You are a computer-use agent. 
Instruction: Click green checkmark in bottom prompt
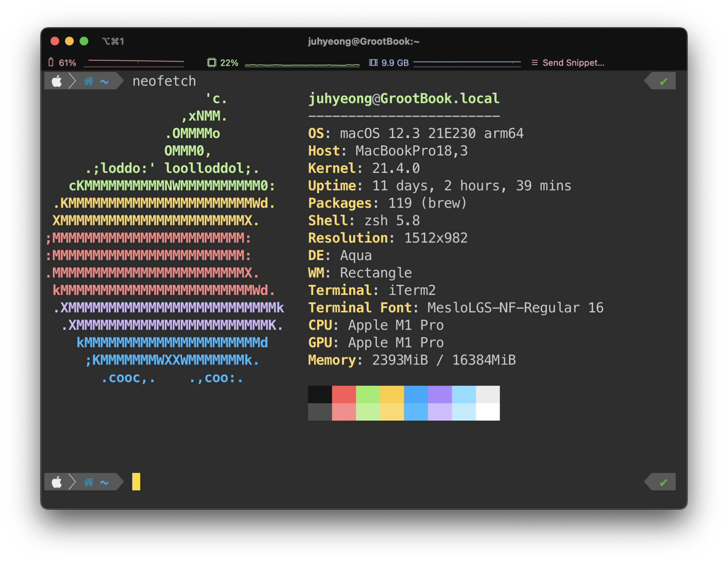tap(663, 483)
